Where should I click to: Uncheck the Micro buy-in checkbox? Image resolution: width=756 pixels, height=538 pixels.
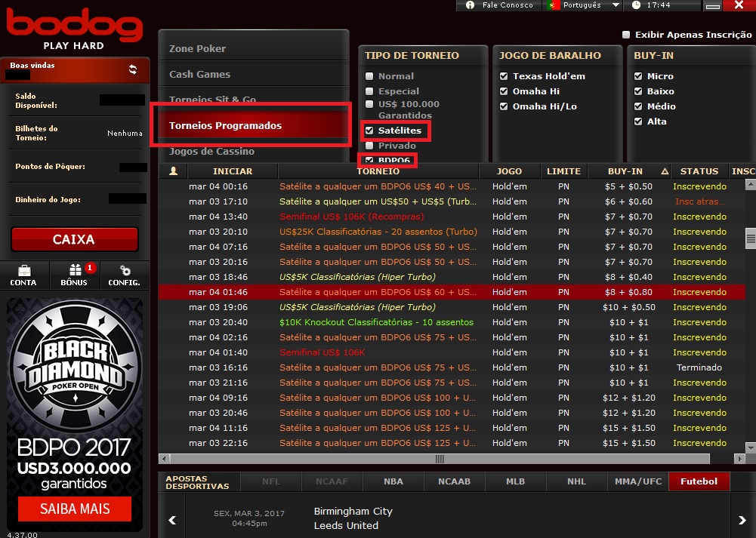638,76
